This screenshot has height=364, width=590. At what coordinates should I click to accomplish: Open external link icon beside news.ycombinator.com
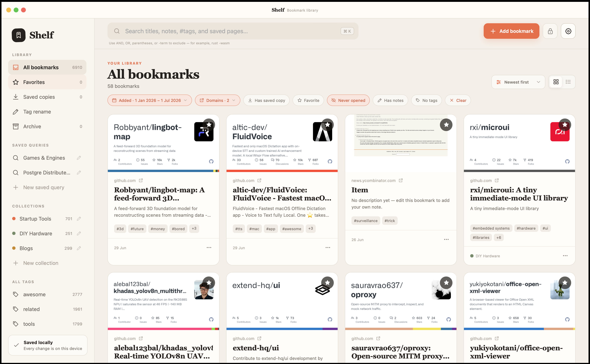click(x=401, y=180)
